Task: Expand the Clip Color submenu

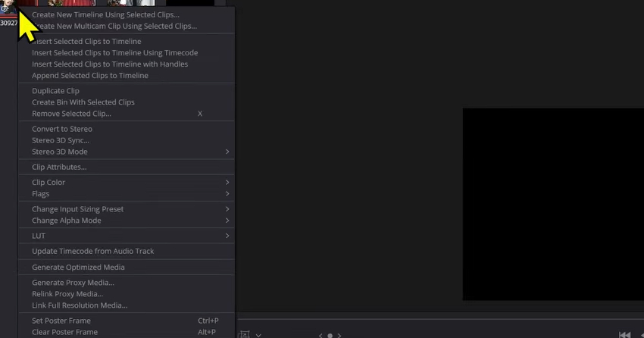Action: click(x=127, y=183)
